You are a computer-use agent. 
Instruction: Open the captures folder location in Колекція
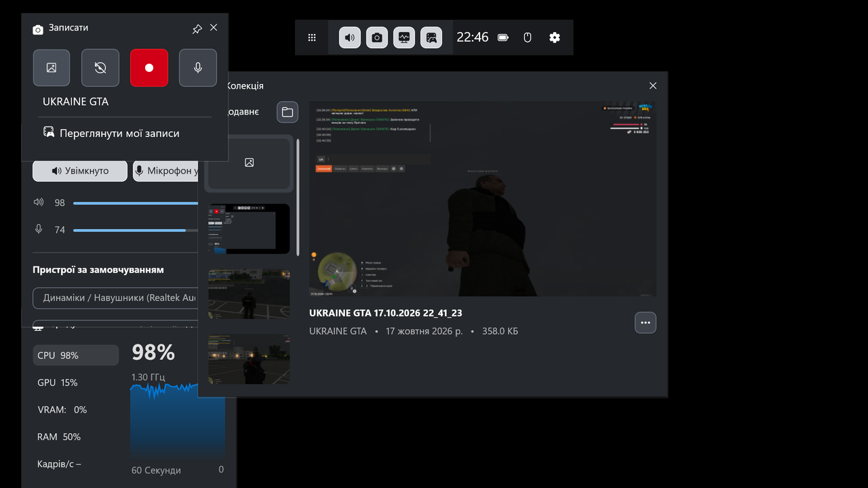(x=288, y=112)
